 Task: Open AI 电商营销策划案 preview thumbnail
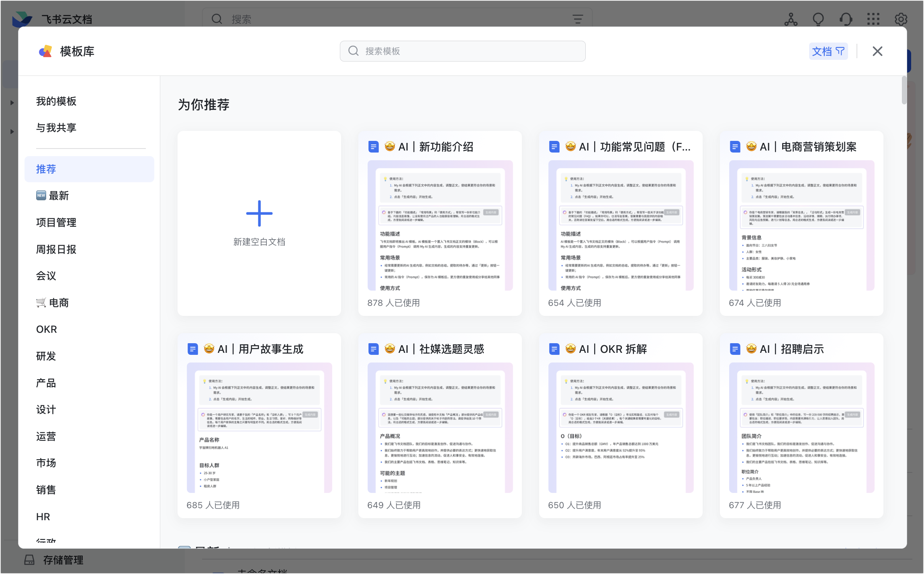(801, 225)
